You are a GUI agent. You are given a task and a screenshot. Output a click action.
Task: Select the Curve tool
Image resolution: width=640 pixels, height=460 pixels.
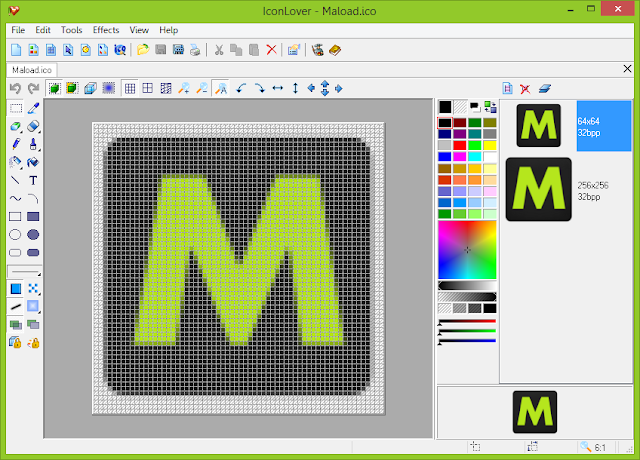point(16,199)
